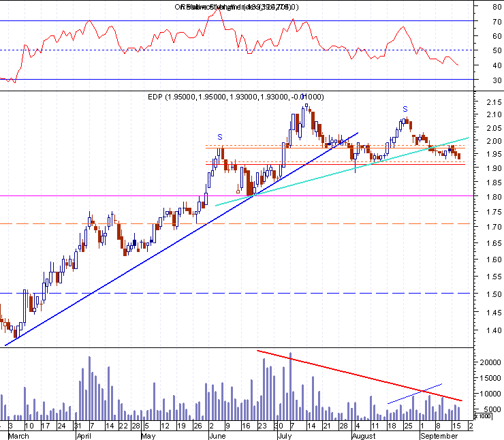Select the dashed orange line at 1.71
The image size is (504, 440).
(236, 223)
